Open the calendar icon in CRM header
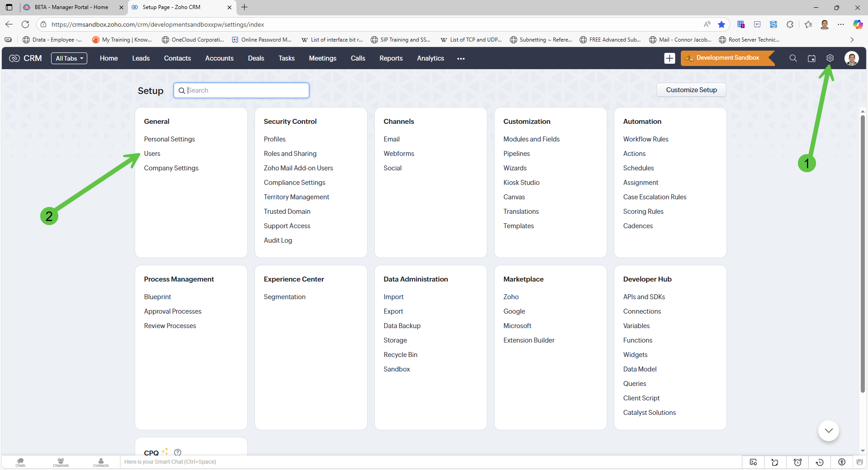This screenshot has width=868, height=470. coord(811,58)
